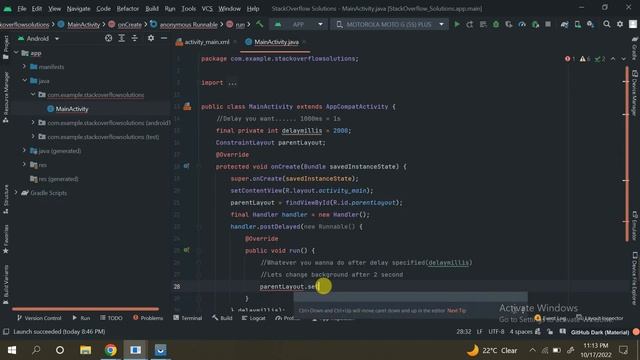The width and height of the screenshot is (640, 360).
Task: Open Search Everywhere magnifier icon
Action: [607, 24]
